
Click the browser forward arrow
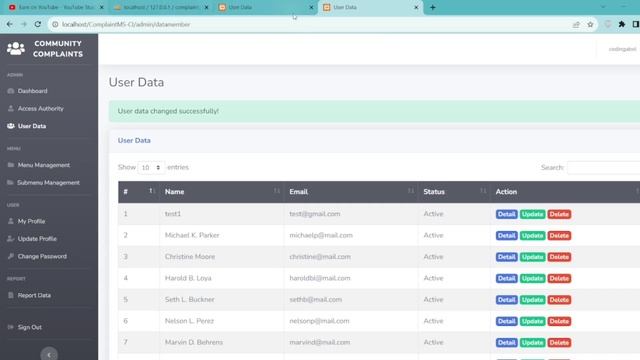click(24, 24)
